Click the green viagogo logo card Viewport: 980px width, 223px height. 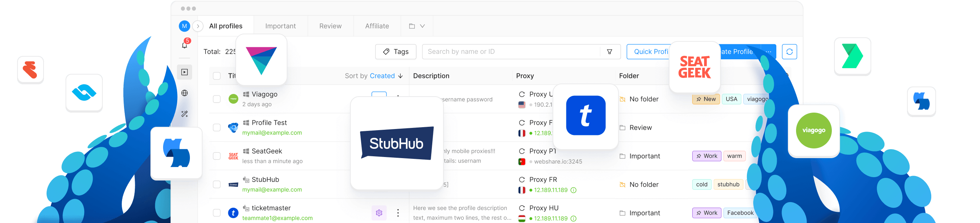click(813, 131)
